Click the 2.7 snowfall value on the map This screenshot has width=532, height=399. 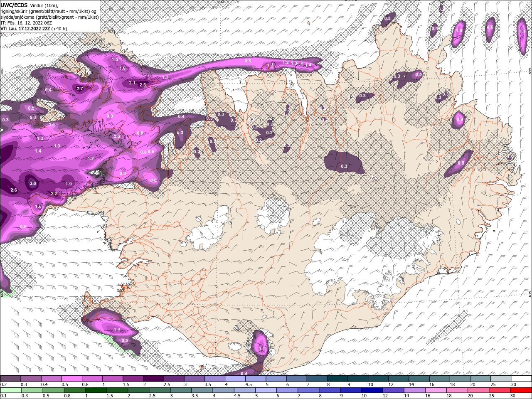(80, 89)
